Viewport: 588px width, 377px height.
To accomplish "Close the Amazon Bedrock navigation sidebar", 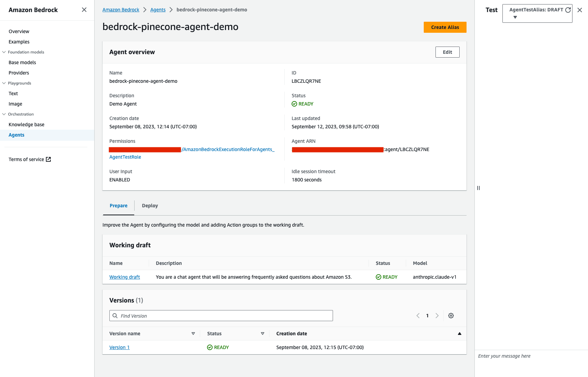I will [x=84, y=10].
